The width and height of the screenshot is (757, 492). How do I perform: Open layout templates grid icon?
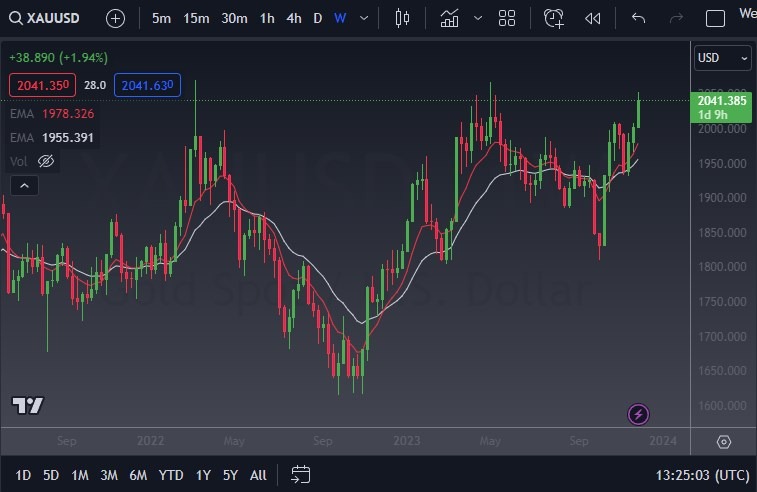506,18
